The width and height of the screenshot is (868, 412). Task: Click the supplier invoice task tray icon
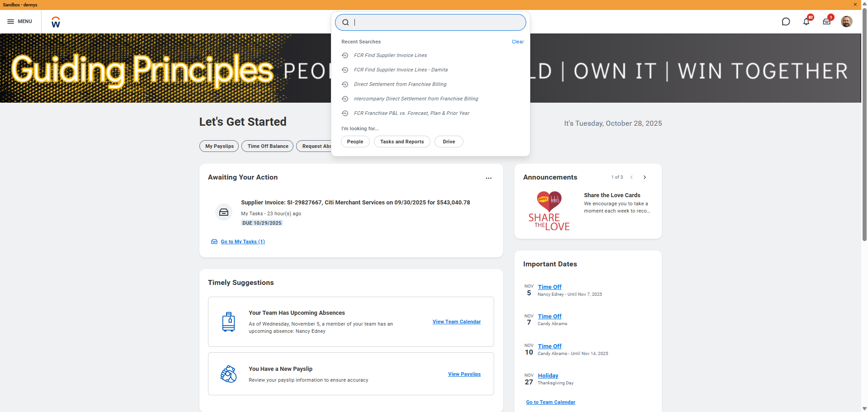pos(224,212)
